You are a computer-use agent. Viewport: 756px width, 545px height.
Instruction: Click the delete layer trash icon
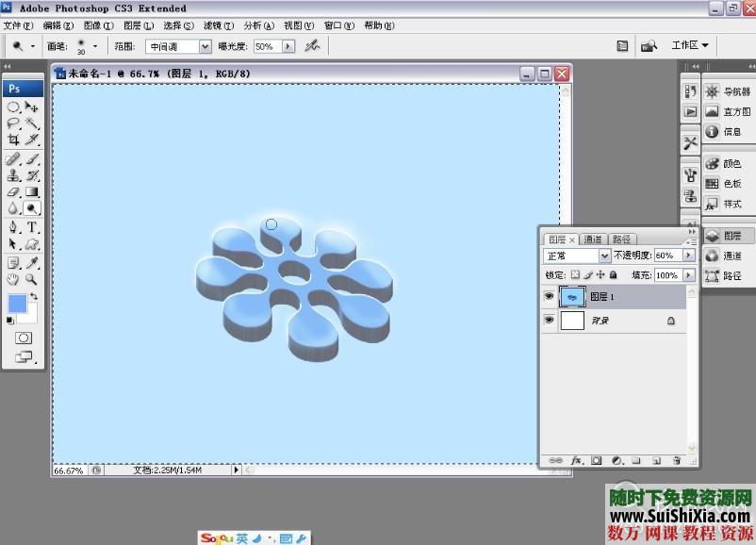[676, 460]
